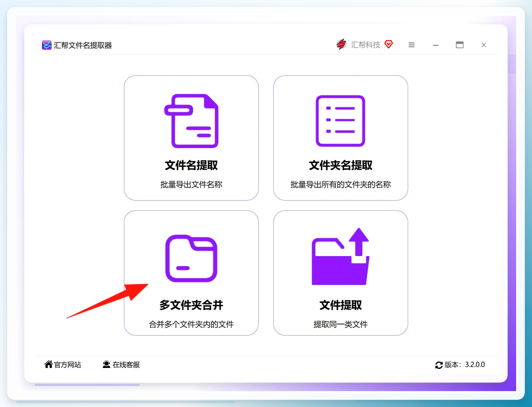Open the 文件提取 folder-upload icon

coord(340,256)
